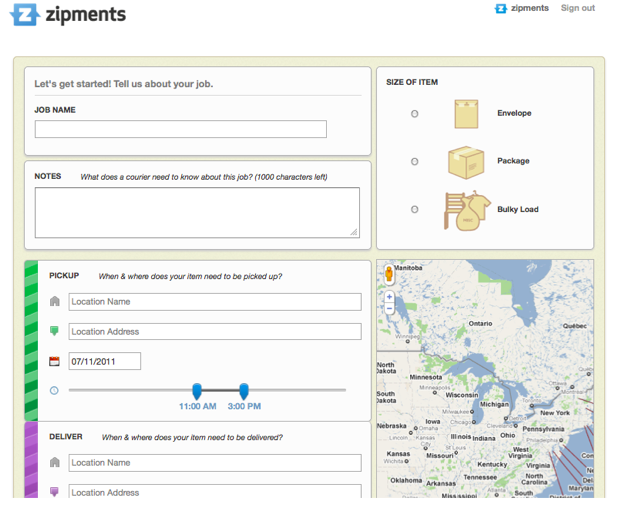The height and width of the screenshot is (505, 619).
Task: Click the Sign out link
Action: click(x=577, y=8)
